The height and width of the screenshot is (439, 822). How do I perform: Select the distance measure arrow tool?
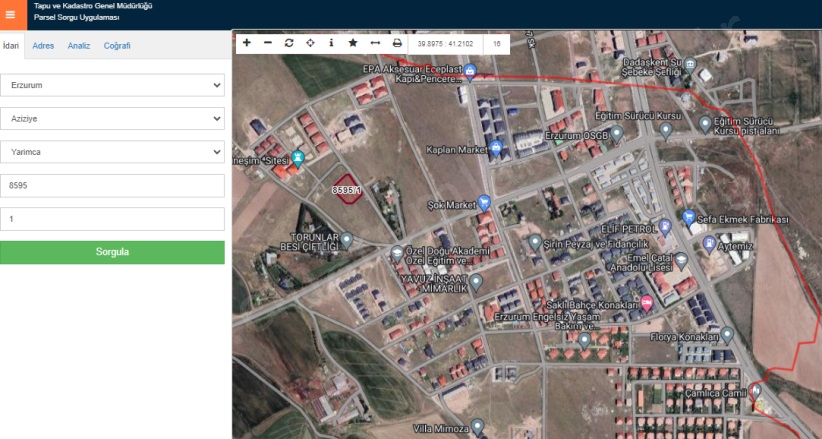point(375,44)
